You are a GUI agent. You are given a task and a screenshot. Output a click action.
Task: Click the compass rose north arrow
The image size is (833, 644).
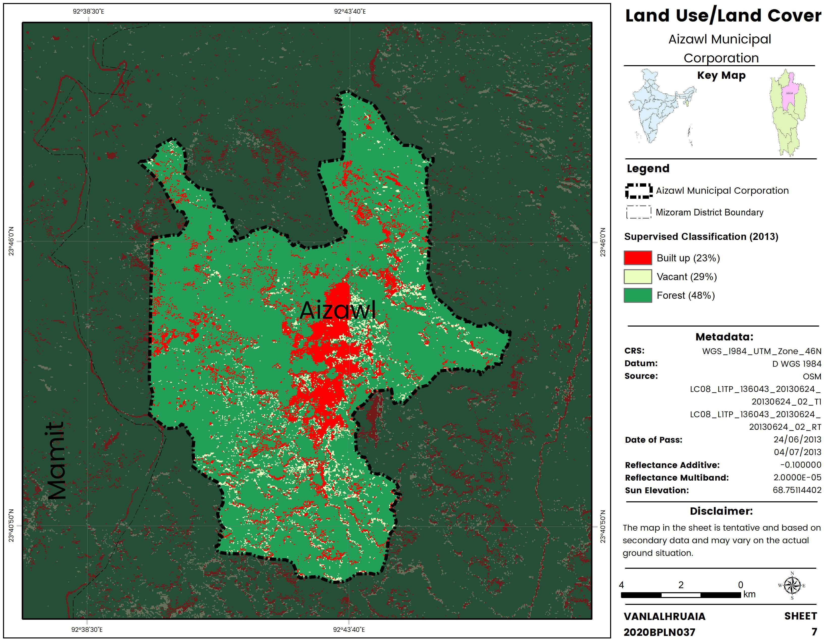click(x=792, y=586)
